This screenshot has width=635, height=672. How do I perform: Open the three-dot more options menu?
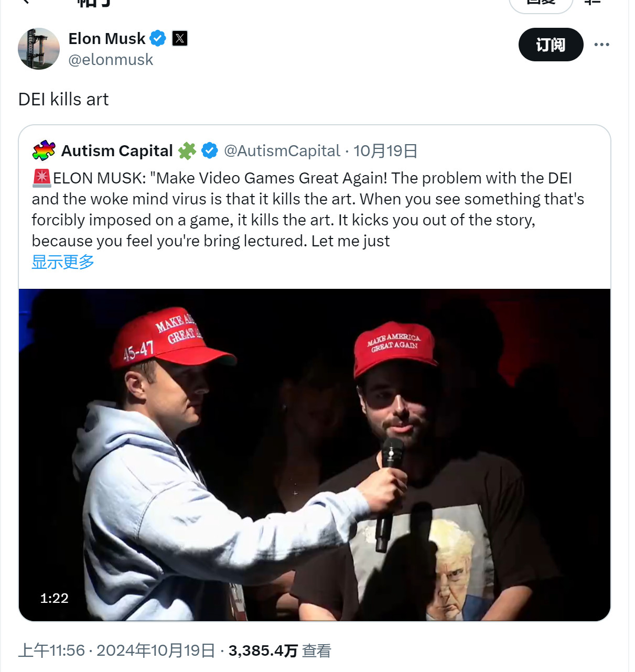601,45
